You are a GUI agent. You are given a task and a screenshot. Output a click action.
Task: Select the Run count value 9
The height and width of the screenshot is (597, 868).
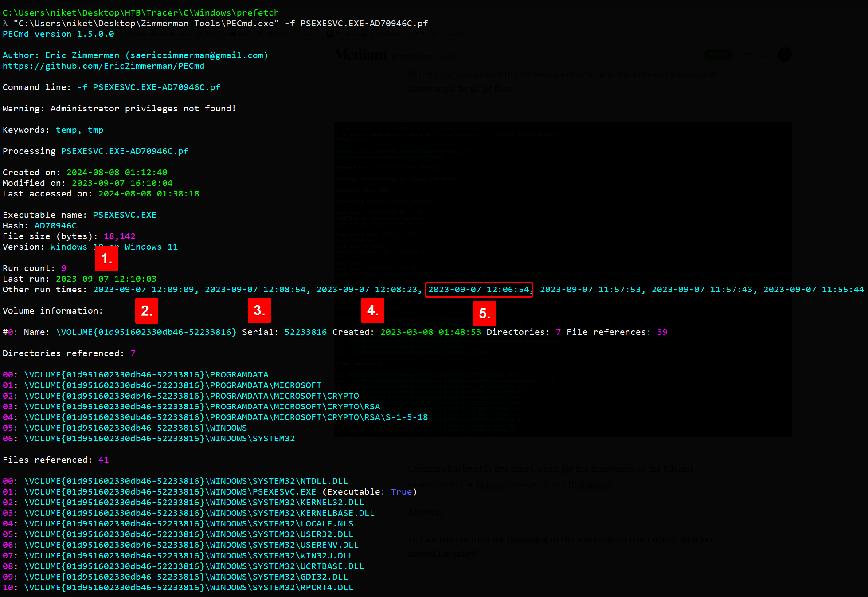[63, 268]
